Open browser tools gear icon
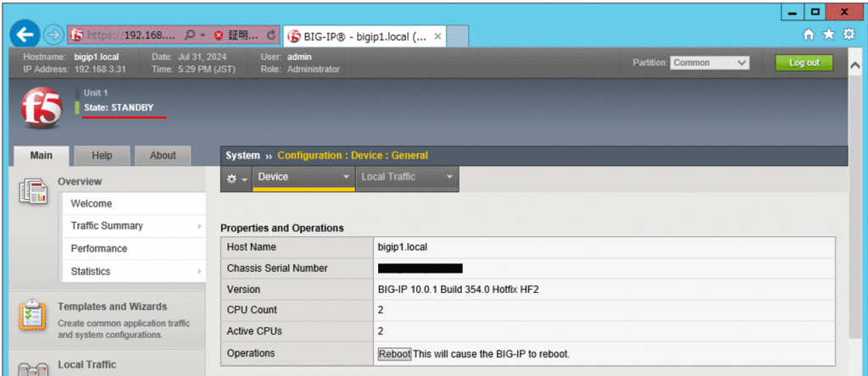The width and height of the screenshot is (868, 376). tap(849, 34)
